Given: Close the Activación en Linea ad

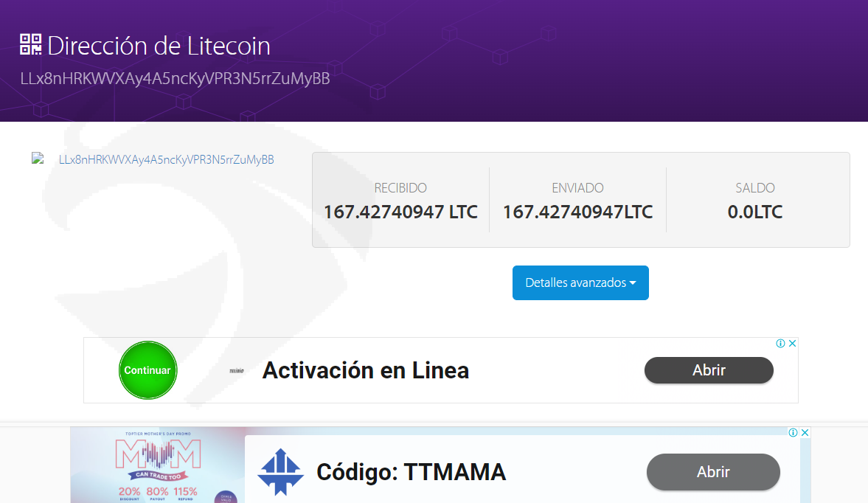Looking at the screenshot, I should click(x=792, y=343).
